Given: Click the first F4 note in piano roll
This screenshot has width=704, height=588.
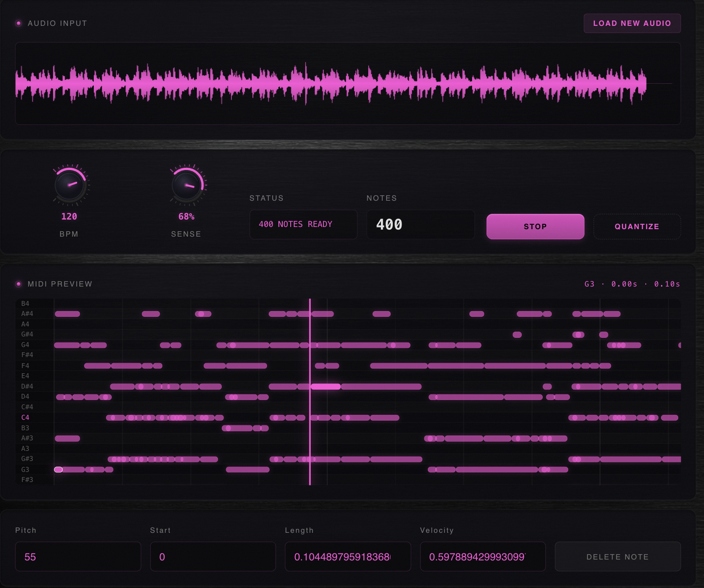Looking at the screenshot, I should pos(97,366).
